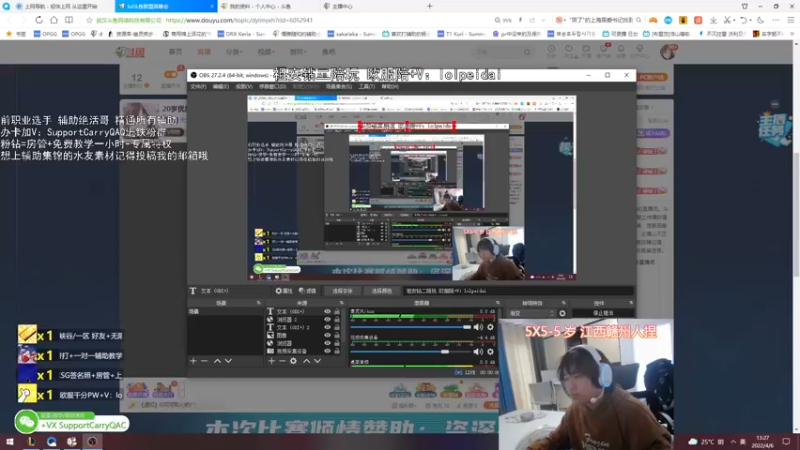This screenshot has width=800, height=450.
Task: Expand the bookmarks bar overflow chevron
Action: click(x=792, y=34)
